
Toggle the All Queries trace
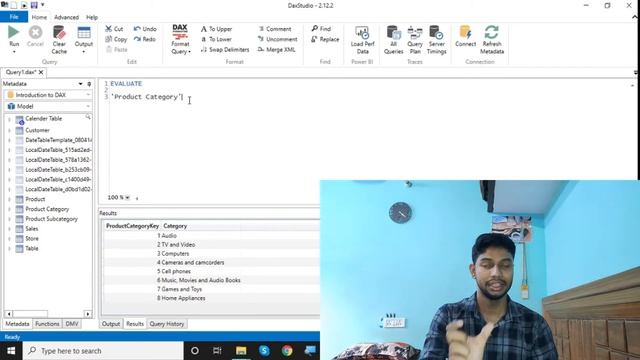tap(393, 40)
